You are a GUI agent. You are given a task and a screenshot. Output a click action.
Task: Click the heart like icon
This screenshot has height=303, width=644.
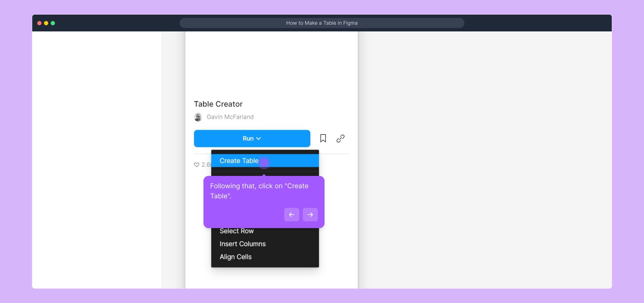click(196, 165)
